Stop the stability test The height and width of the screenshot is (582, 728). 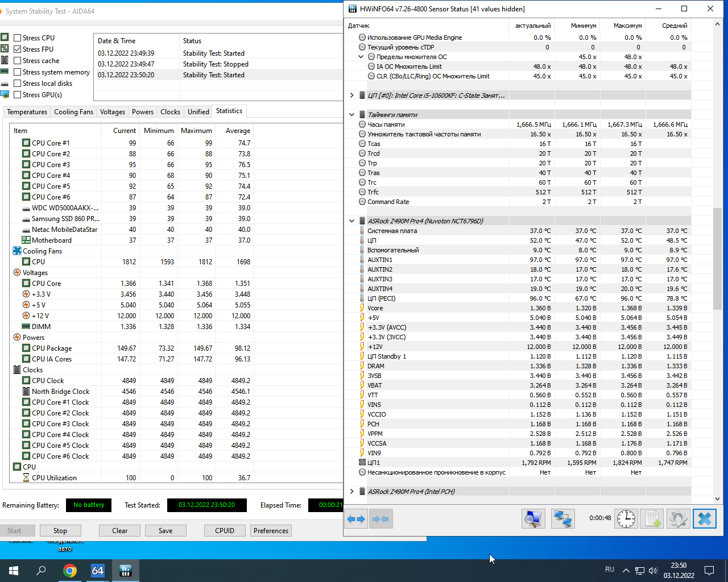coord(60,531)
